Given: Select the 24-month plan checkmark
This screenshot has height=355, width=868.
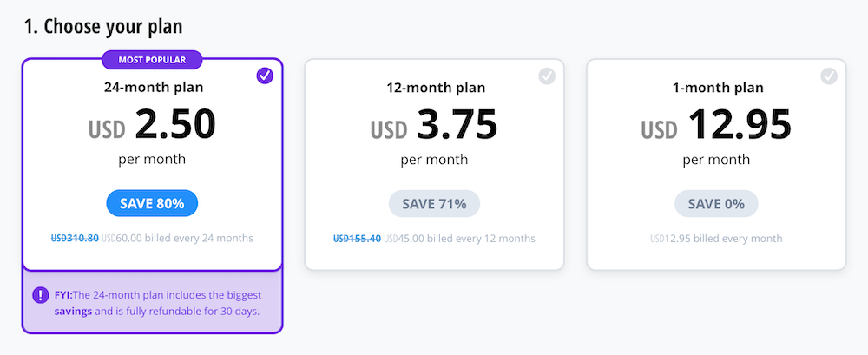Looking at the screenshot, I should click(266, 76).
